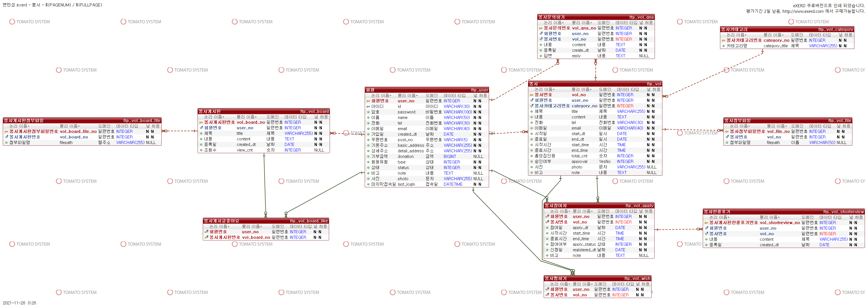Click the green bullet beside 조회수 in ftp_vol_board
The width and height of the screenshot is (868, 308).
pos(201,150)
